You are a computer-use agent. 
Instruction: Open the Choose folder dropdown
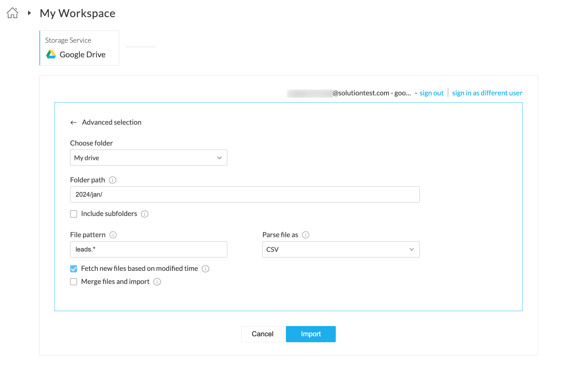pyautogui.click(x=148, y=158)
